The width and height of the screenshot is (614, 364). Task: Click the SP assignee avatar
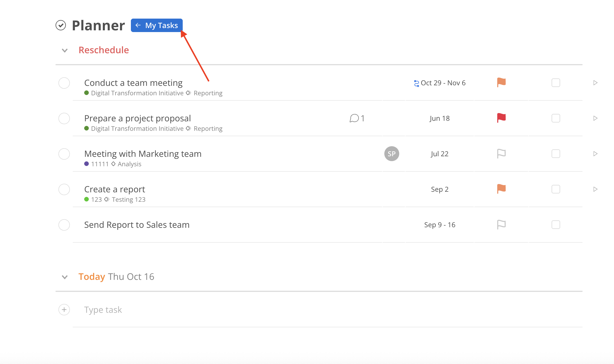[391, 154]
